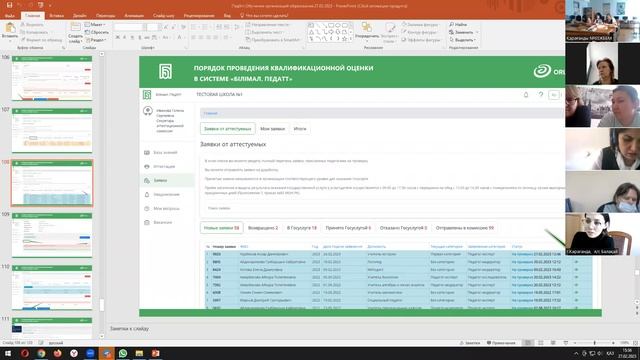
Task: Open the Section (Раздел) dropdown
Action: (x=96, y=40)
